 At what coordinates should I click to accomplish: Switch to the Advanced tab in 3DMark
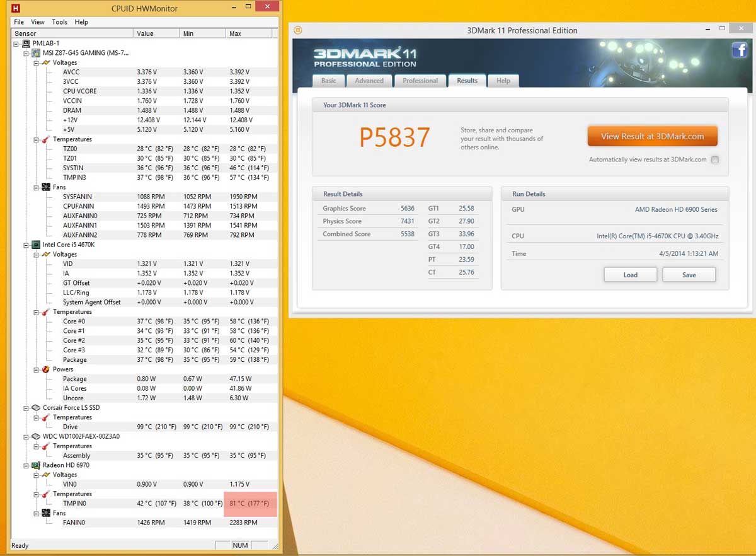pos(369,81)
